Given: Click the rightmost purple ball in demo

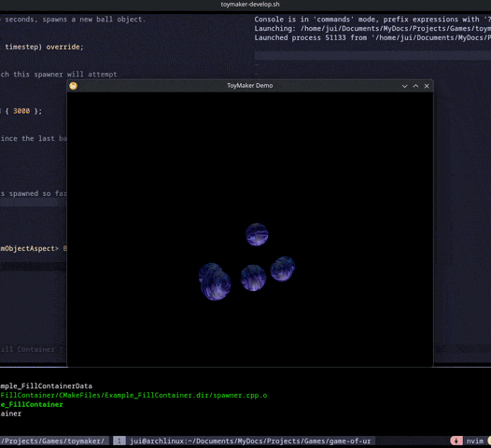Looking at the screenshot, I should tap(283, 269).
